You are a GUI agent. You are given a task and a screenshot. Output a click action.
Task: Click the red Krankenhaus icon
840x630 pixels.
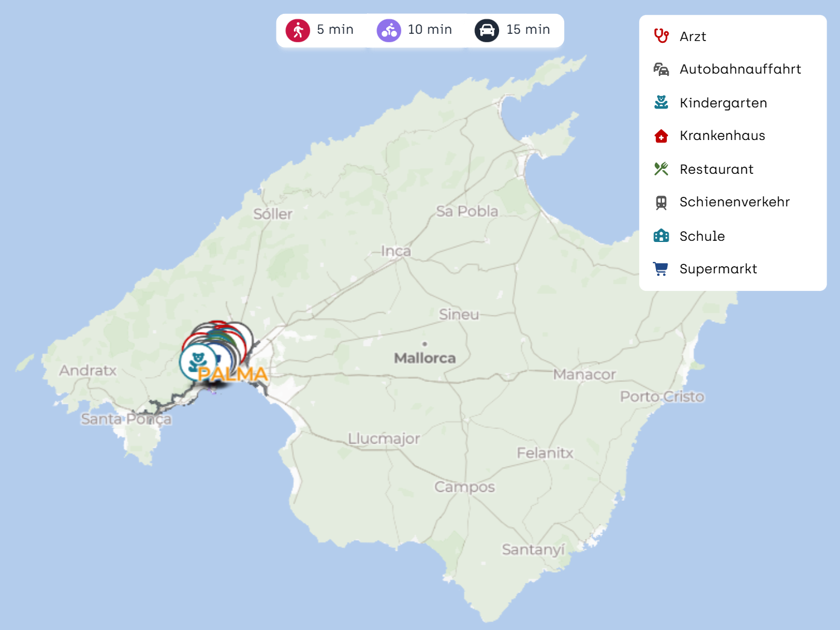[x=661, y=136]
